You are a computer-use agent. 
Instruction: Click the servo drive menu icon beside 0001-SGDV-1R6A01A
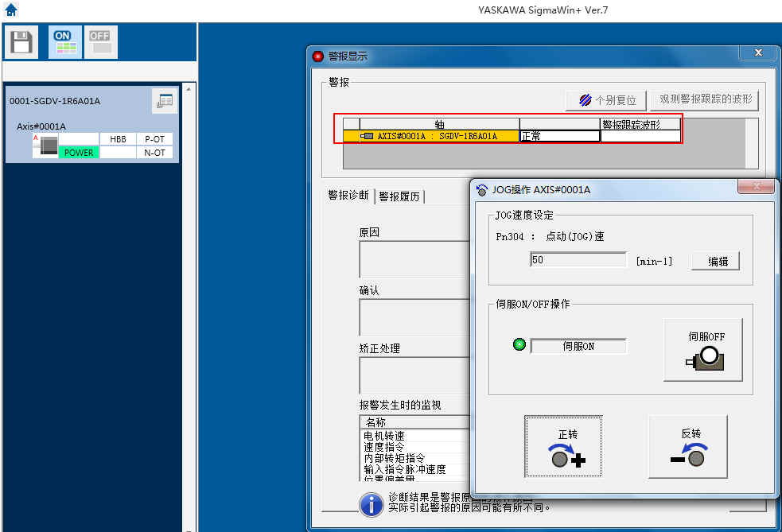[x=165, y=101]
